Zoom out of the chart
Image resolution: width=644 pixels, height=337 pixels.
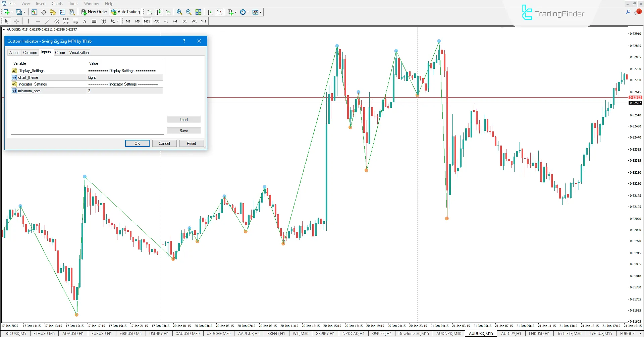pyautogui.click(x=189, y=12)
